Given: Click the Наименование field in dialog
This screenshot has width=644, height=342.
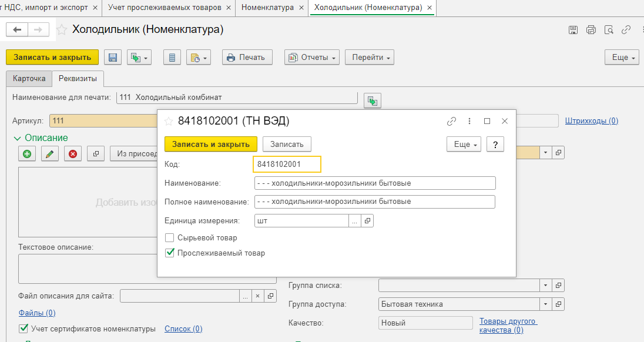Looking at the screenshot, I should point(375,183).
